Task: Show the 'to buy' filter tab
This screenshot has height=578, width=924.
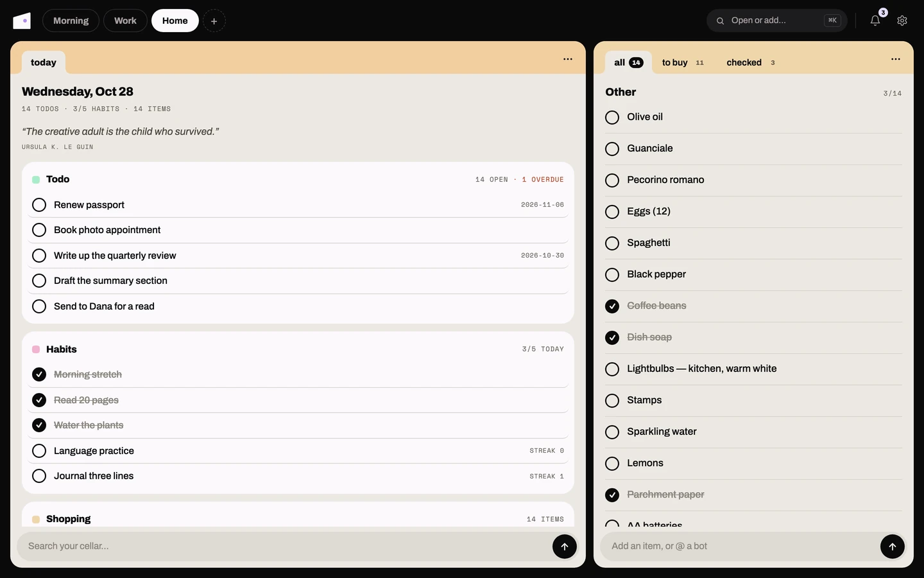Action: 683,62
